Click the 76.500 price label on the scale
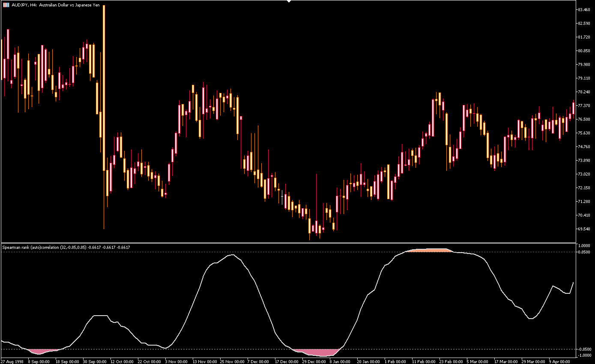 click(x=584, y=119)
